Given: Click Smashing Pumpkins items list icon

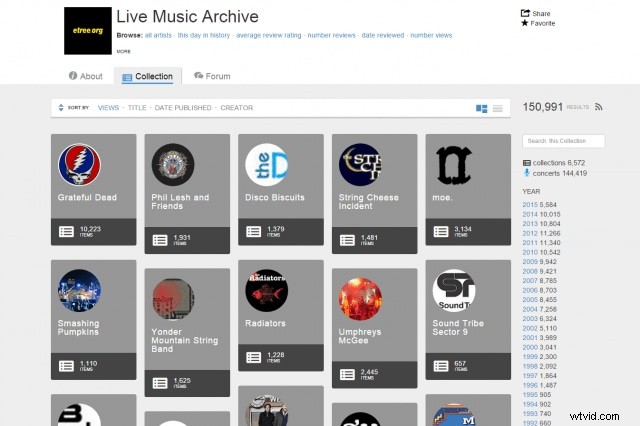Looking at the screenshot, I should point(66,366).
